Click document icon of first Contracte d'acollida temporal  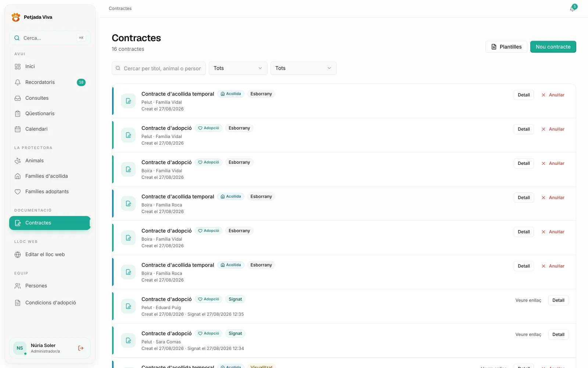tap(128, 101)
